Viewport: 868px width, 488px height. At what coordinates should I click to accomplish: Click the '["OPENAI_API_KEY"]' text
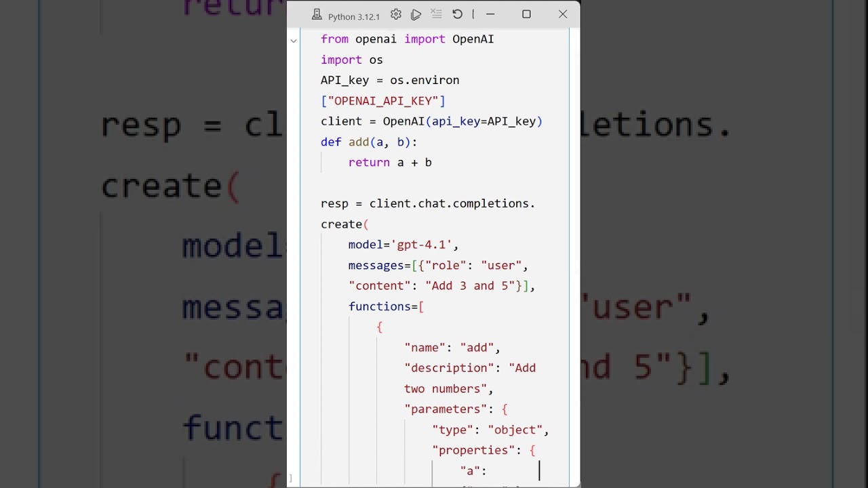click(383, 101)
